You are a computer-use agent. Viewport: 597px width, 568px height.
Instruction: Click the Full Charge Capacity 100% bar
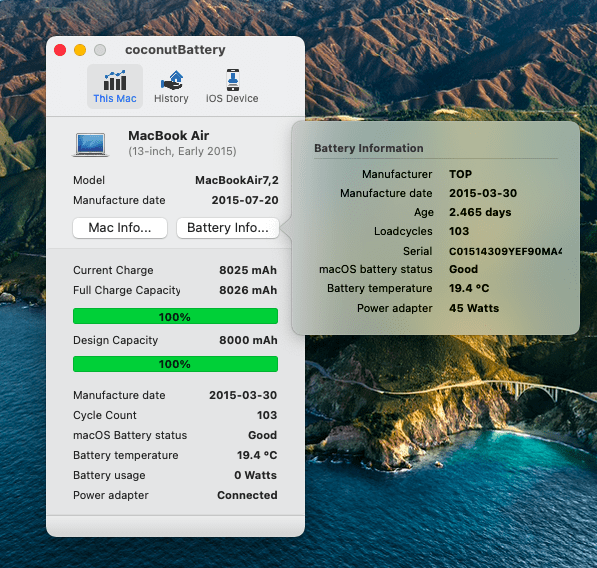175,316
